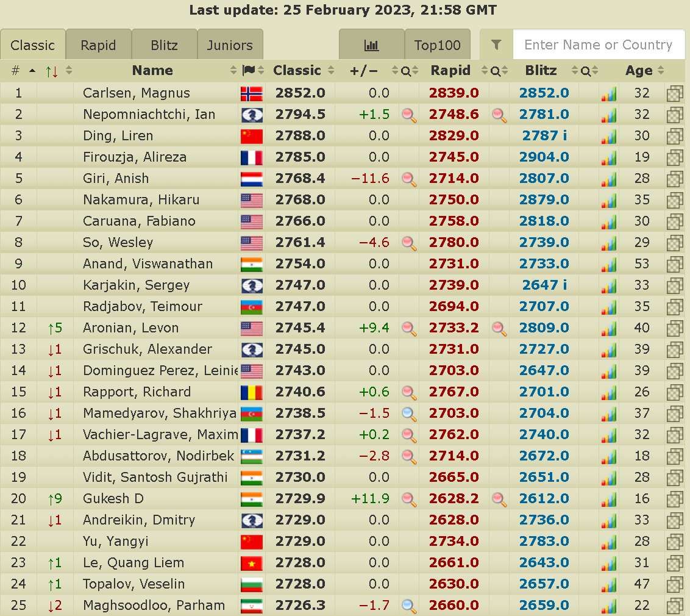Click the blue magnifier in Mamedyarov's row
The height and width of the screenshot is (616, 690).
[x=409, y=414]
